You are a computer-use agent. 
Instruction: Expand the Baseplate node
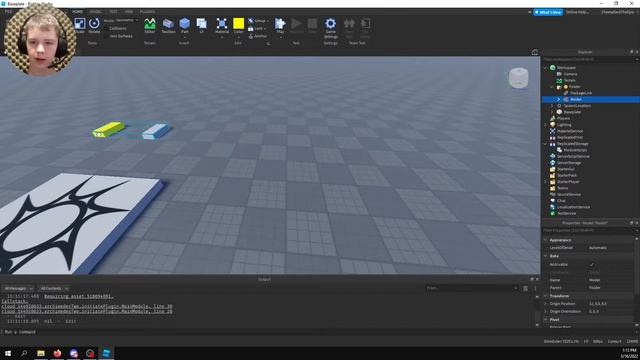pyautogui.click(x=552, y=112)
